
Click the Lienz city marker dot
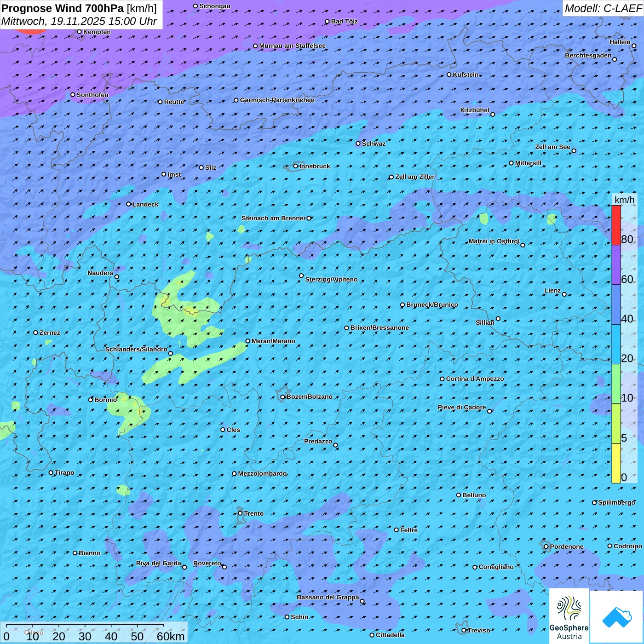[x=564, y=294]
